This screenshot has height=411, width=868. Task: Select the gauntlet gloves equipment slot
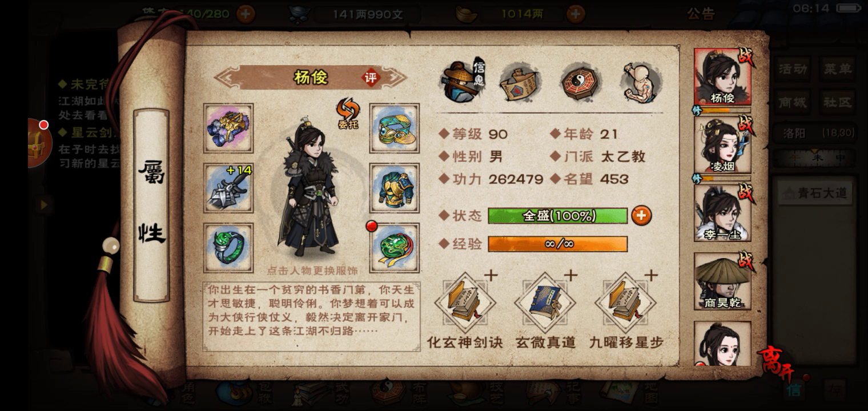click(x=228, y=128)
